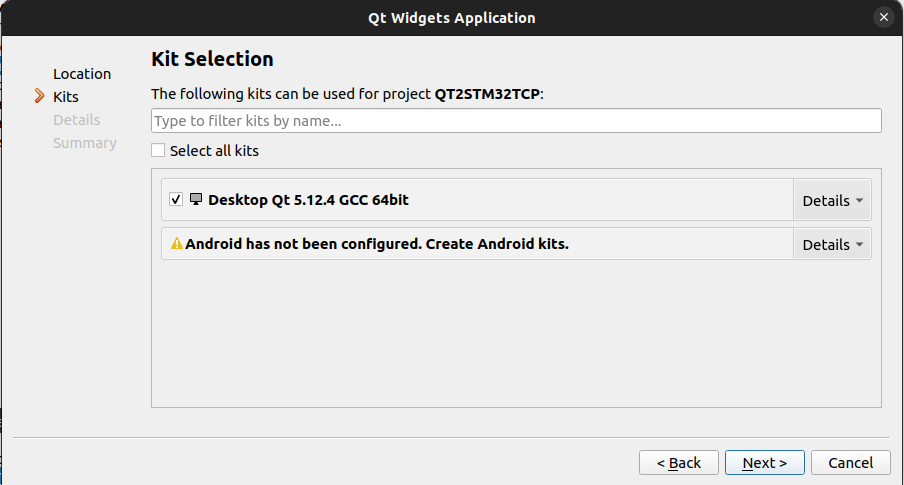The width and height of the screenshot is (904, 485).
Task: Click the Kit Selection heading
Action: [x=212, y=59]
